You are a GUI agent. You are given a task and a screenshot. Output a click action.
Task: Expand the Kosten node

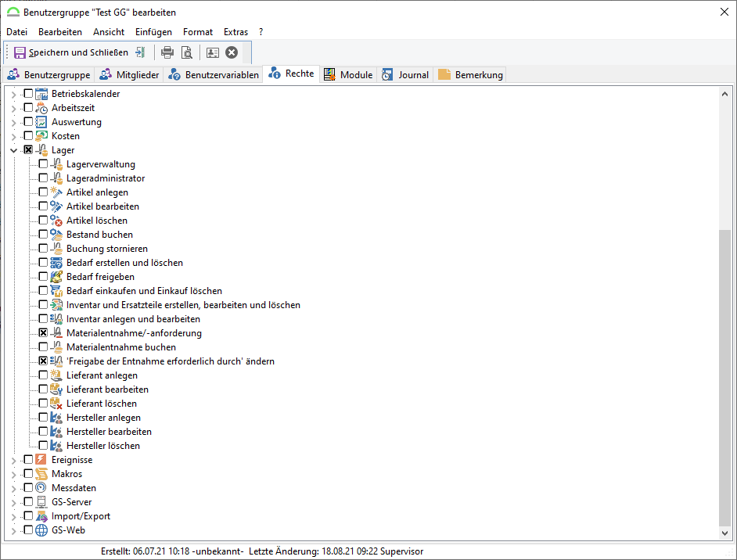pyautogui.click(x=13, y=137)
